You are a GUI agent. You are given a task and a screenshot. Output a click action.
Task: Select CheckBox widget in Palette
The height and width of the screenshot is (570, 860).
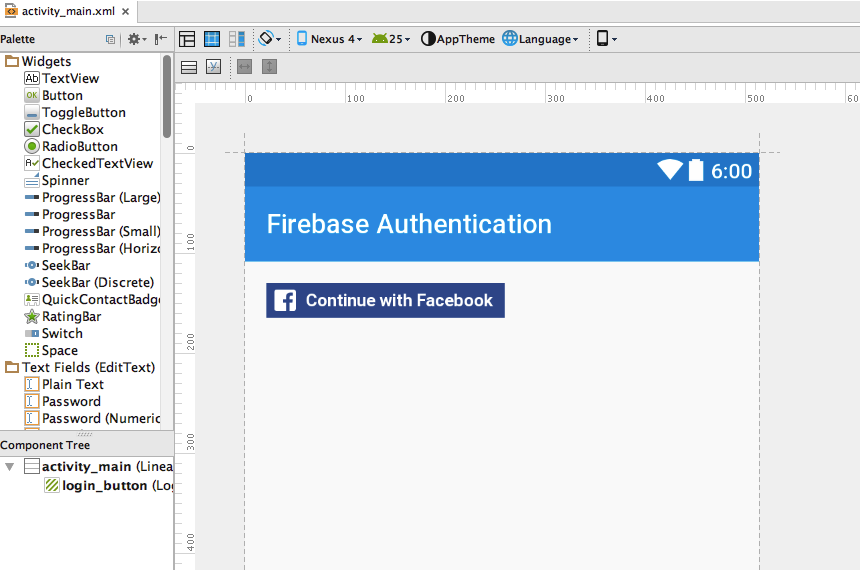tap(64, 129)
